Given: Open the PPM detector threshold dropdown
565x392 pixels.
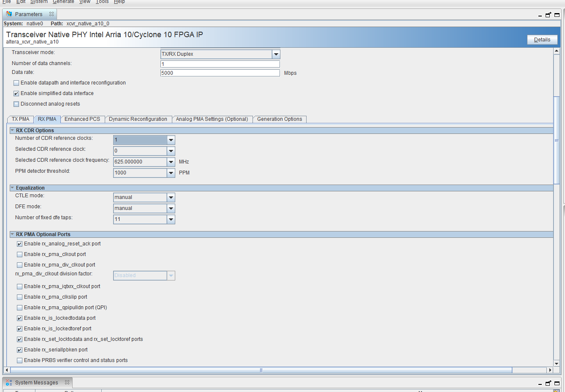Looking at the screenshot, I should pyautogui.click(x=171, y=173).
